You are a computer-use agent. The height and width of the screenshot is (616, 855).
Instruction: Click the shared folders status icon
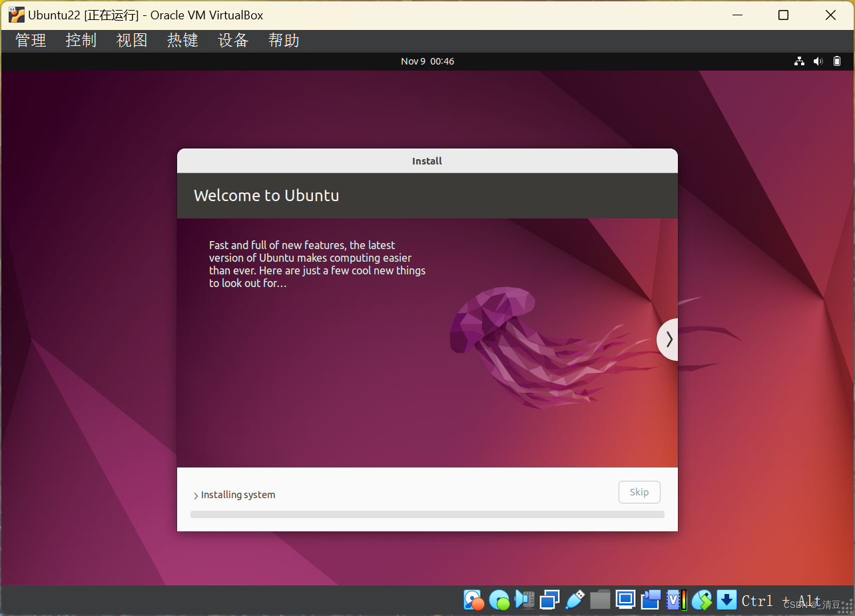pyautogui.click(x=600, y=600)
